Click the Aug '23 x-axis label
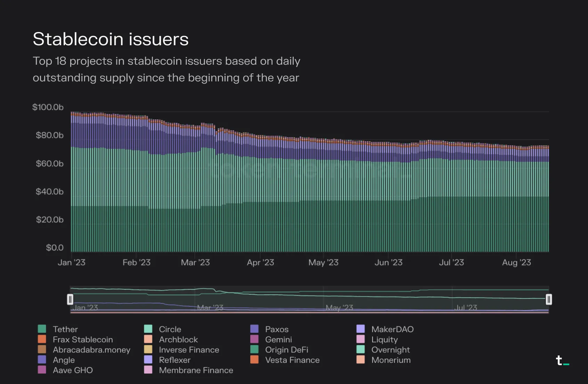 point(516,263)
